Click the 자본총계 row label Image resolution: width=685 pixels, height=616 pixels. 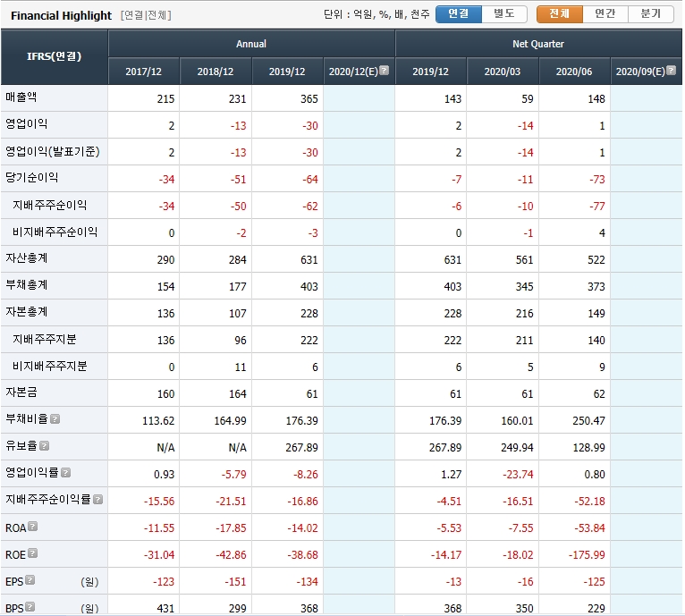[x=26, y=311]
